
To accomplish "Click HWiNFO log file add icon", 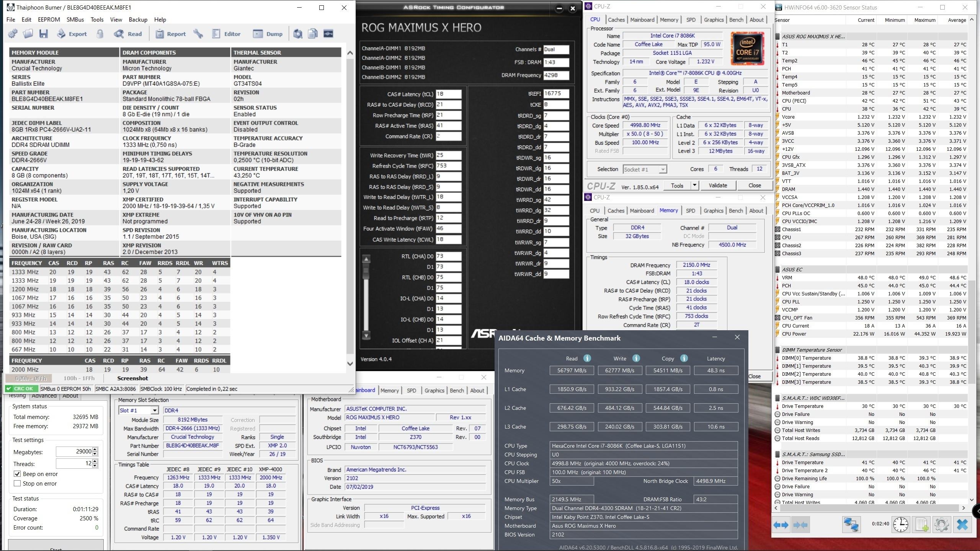I will 921,524.
